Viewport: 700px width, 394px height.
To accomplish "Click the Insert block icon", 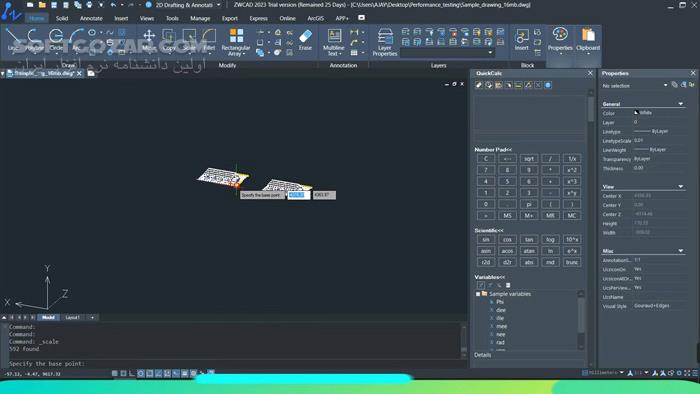I will [521, 40].
